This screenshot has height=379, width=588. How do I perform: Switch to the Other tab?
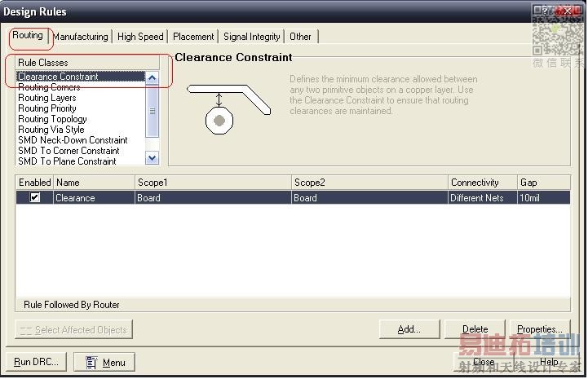(x=300, y=37)
